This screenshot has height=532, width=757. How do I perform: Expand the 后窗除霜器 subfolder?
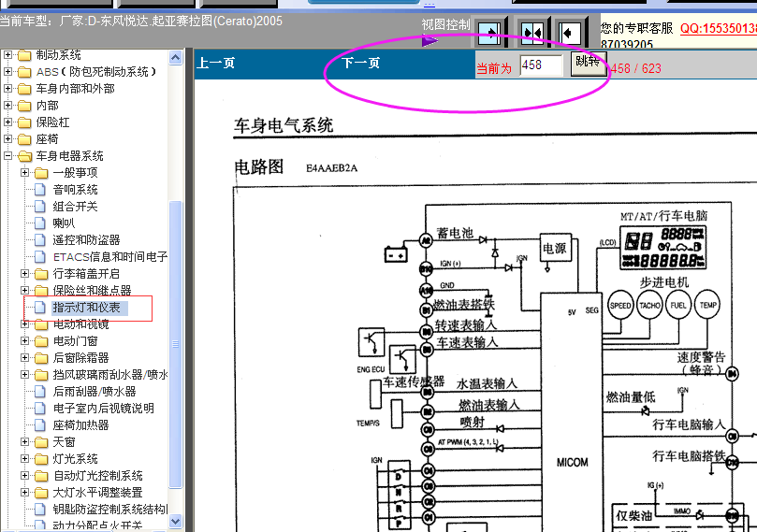coord(24,358)
